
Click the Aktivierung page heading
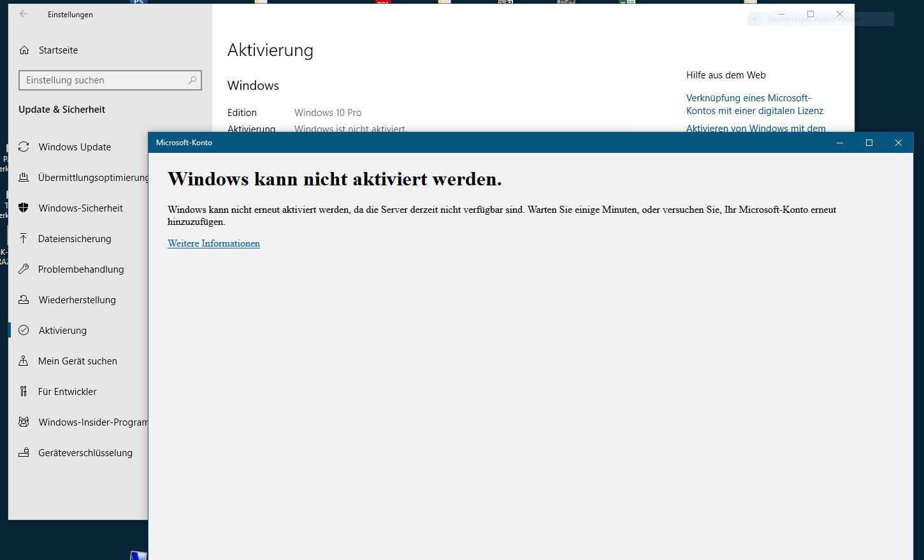tap(270, 50)
